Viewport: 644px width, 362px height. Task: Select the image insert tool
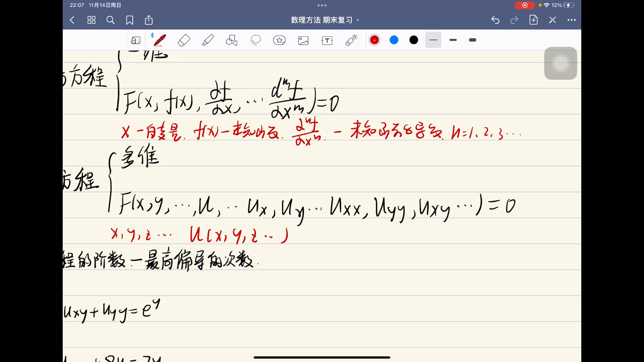[x=303, y=40]
